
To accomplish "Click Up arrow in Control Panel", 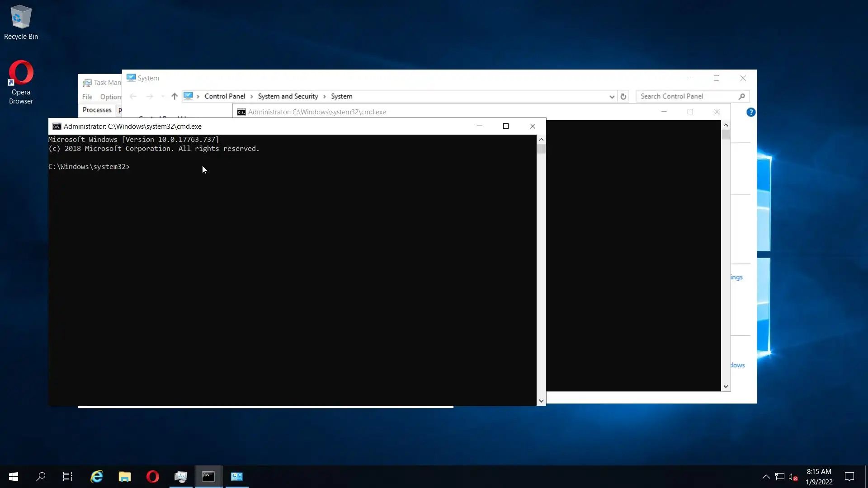I will coord(175,96).
